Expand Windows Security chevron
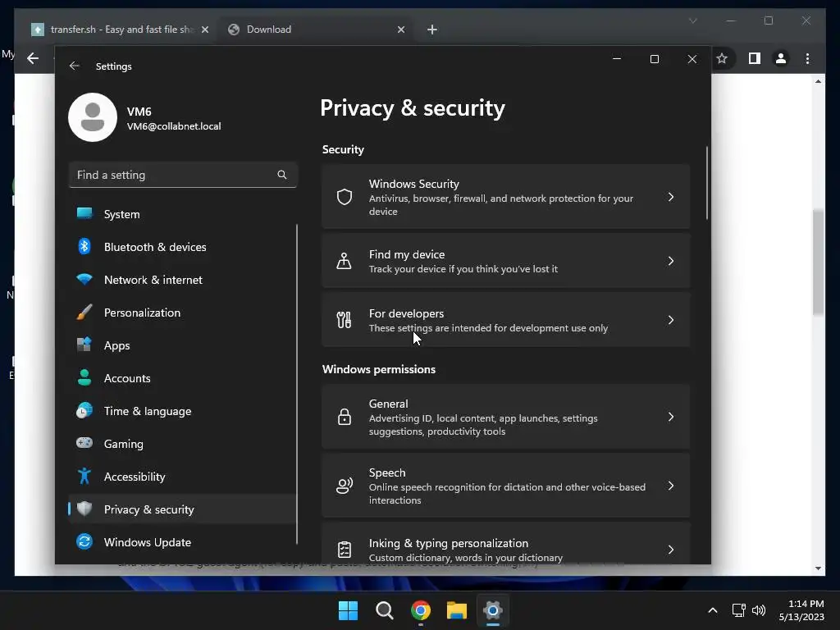This screenshot has height=630, width=840. tap(671, 197)
